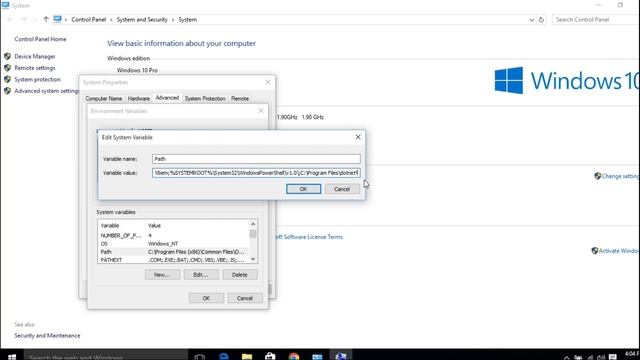Image resolution: width=640 pixels, height=360 pixels.
Task: Click the Back arrow in the System window
Action: click(10, 19)
